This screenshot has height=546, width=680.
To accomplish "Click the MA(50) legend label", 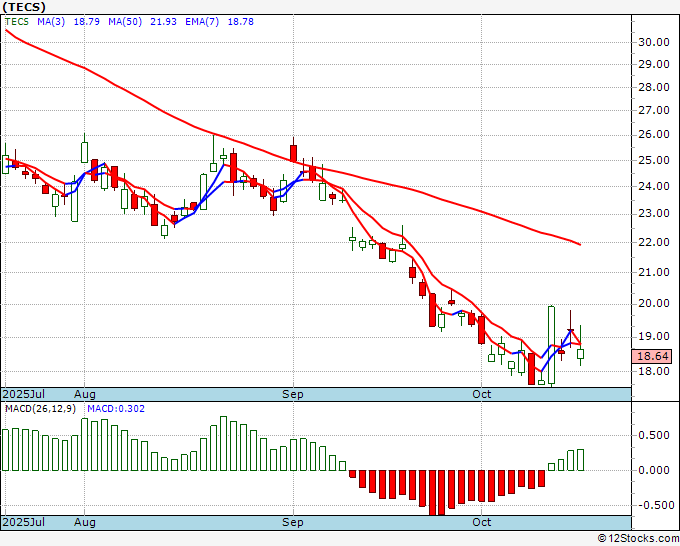I will [x=125, y=22].
